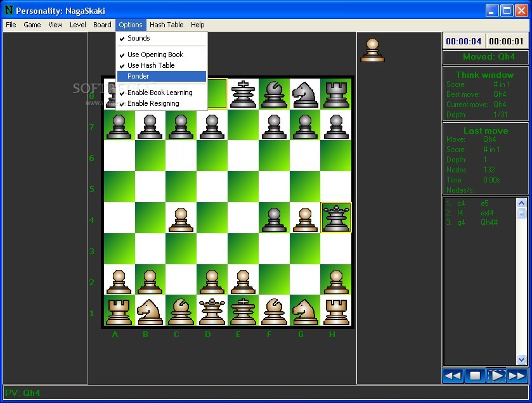Click the fast-forward to end button
The height and width of the screenshot is (403, 532).
tap(517, 376)
